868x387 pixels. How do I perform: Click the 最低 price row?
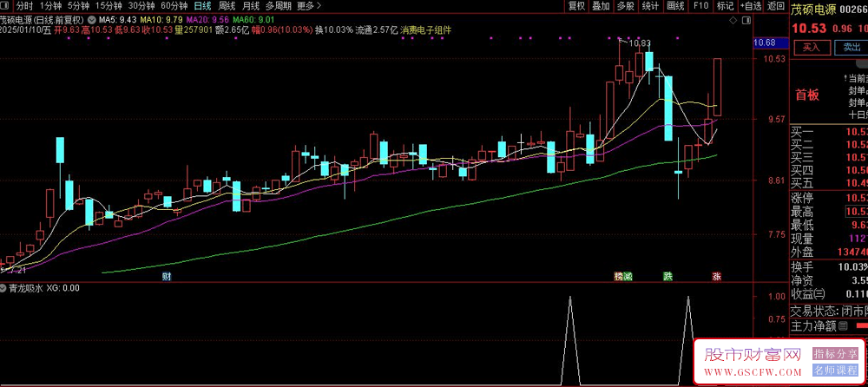(829, 225)
